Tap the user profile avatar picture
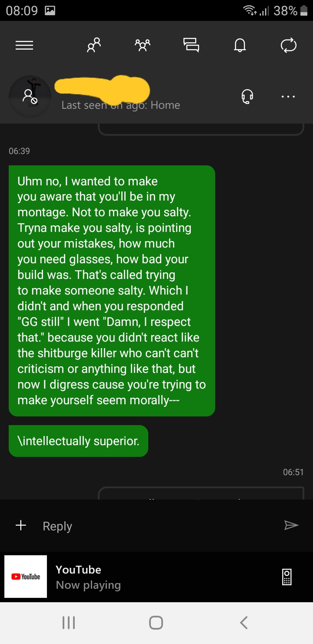The image size is (313, 644). (x=30, y=97)
